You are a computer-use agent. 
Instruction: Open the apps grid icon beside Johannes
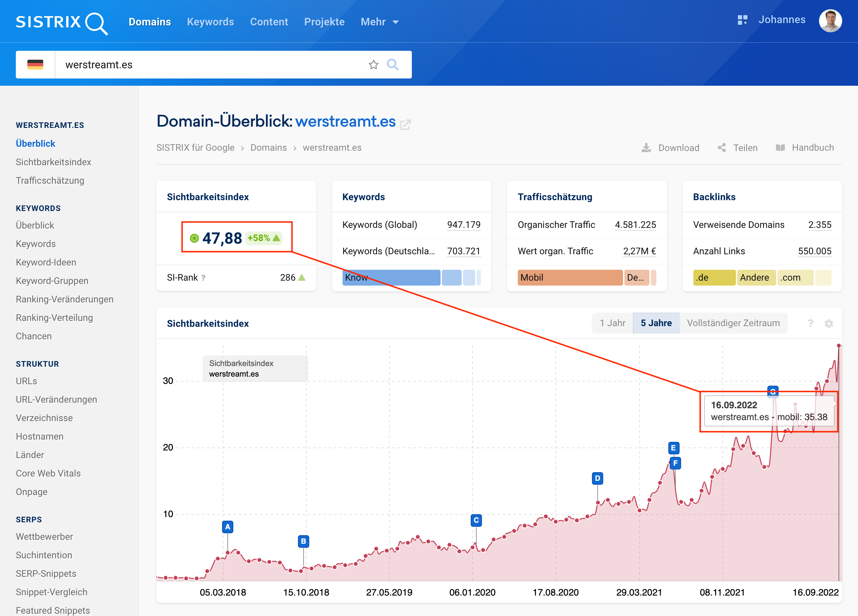pos(742,20)
